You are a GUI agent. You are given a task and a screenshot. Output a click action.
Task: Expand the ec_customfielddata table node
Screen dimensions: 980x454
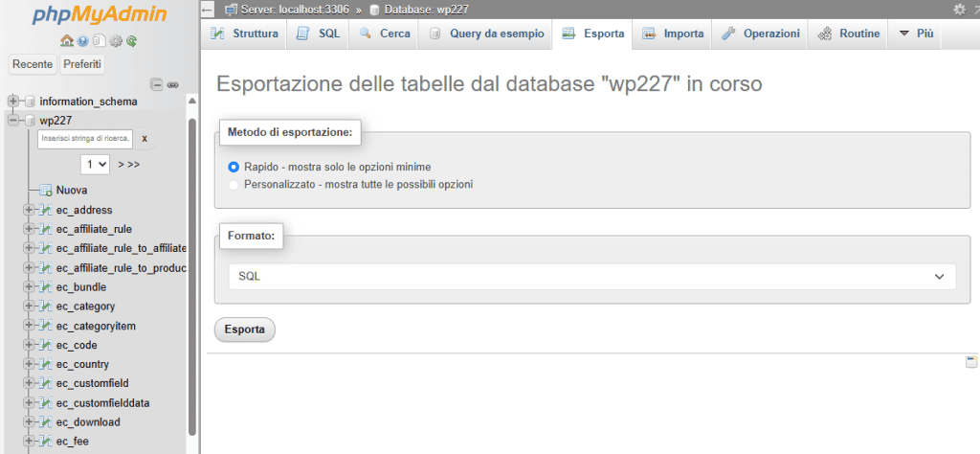click(28, 402)
